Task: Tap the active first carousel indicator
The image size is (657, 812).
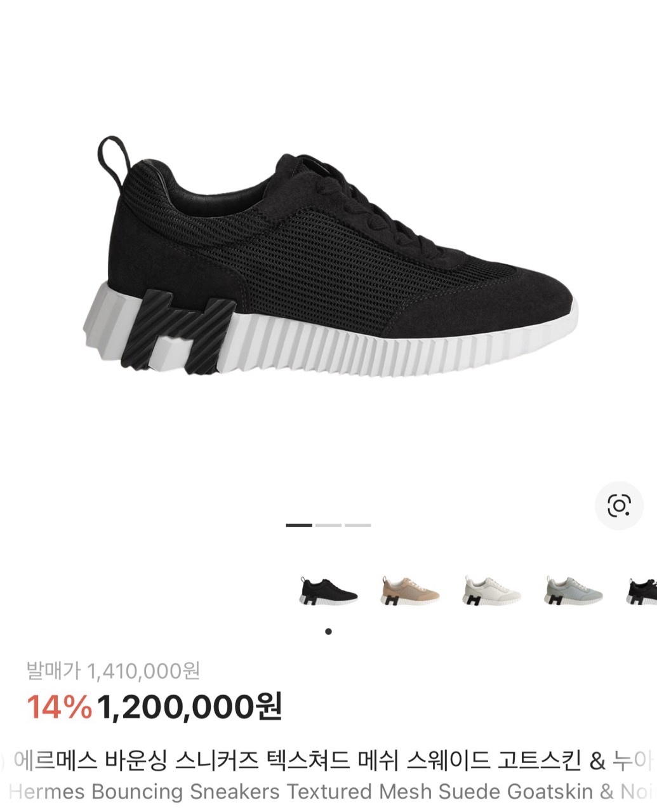Action: coord(299,525)
